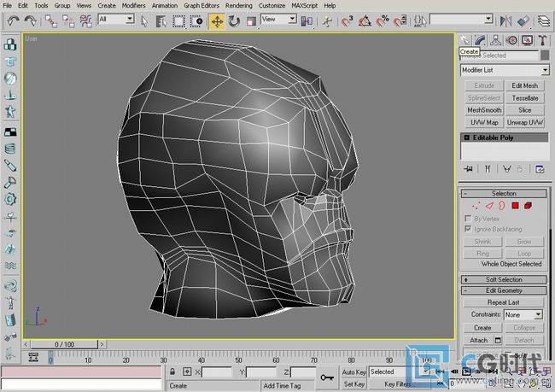The height and width of the screenshot is (392, 555).
Task: Open the Mini Curve Editor icon
Action: [33, 357]
